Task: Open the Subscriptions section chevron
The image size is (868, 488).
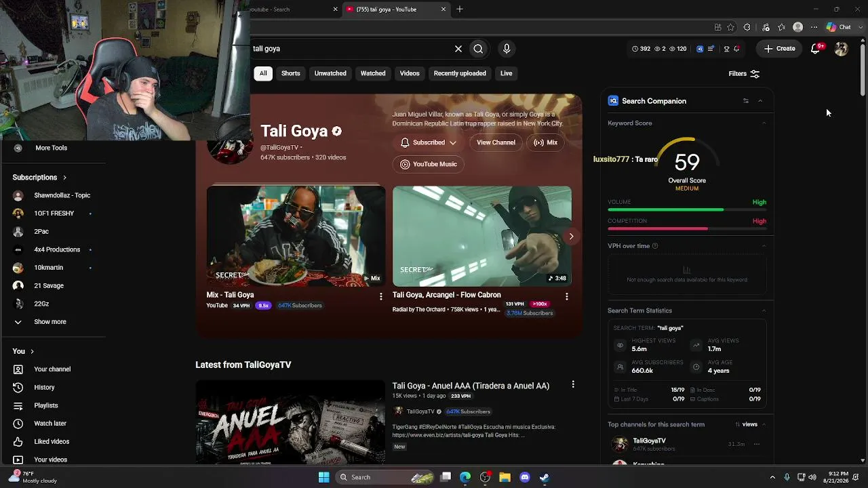Action: pyautogui.click(x=64, y=178)
